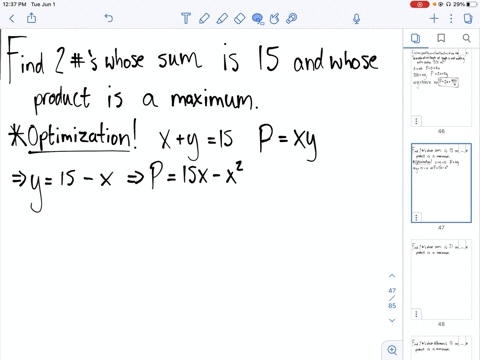Select the Shapes tool

[x=274, y=18]
